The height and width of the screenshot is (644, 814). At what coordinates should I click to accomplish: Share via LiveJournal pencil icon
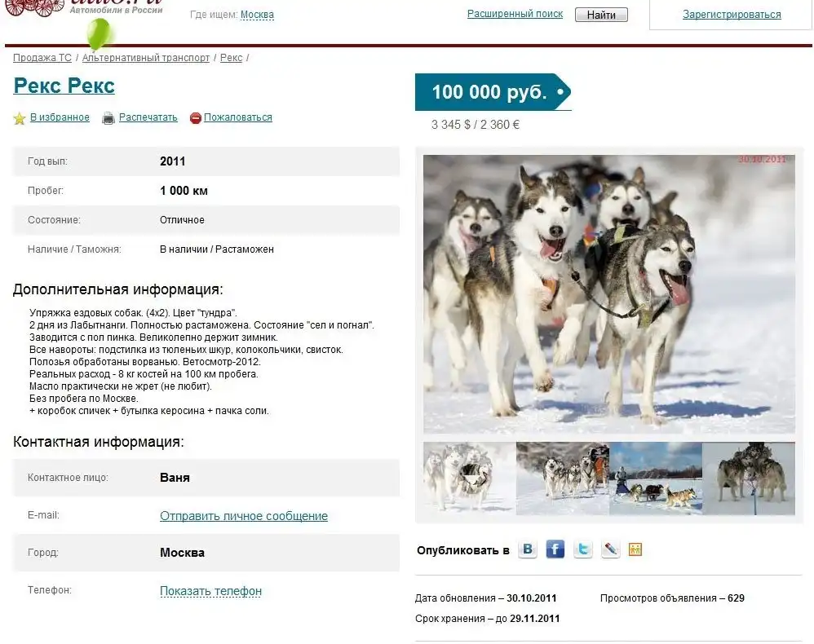click(x=610, y=549)
